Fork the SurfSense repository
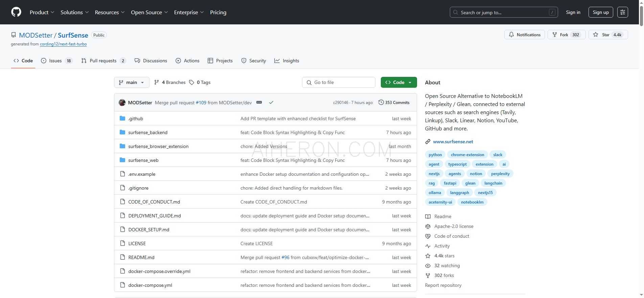This screenshot has height=298, width=644. click(x=567, y=35)
